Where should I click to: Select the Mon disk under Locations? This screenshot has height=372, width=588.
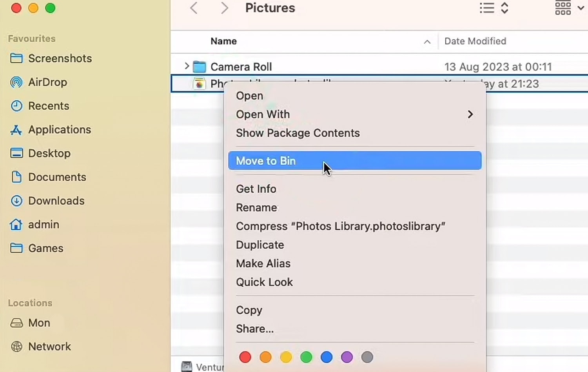pyautogui.click(x=30, y=323)
